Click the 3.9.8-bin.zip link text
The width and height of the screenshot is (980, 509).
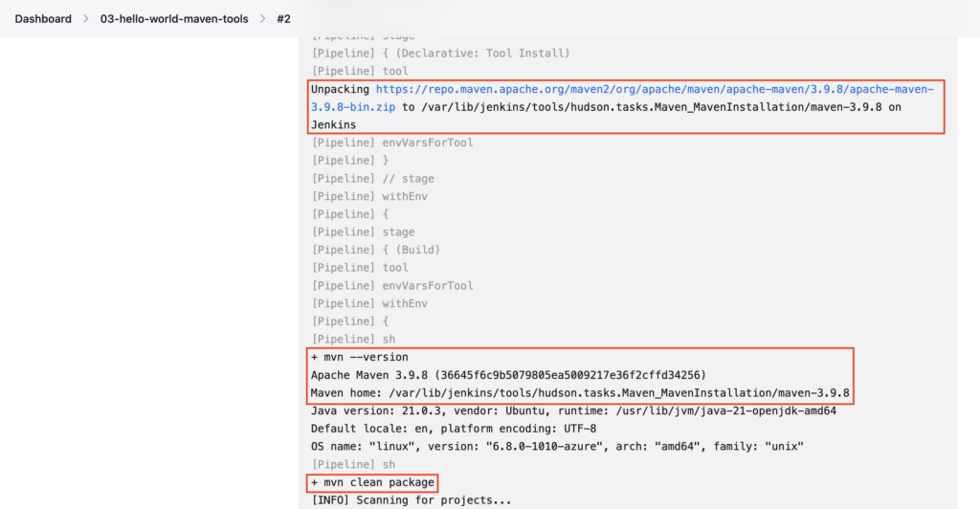click(x=353, y=107)
